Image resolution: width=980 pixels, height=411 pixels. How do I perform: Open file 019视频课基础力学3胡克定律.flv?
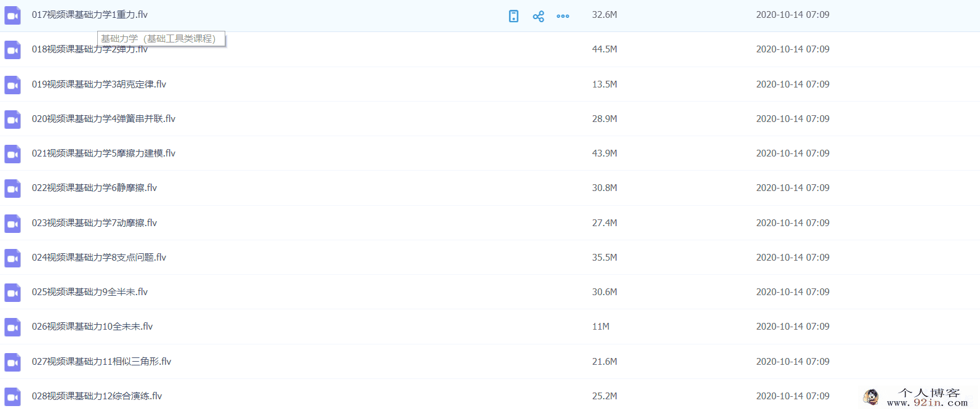coord(99,84)
